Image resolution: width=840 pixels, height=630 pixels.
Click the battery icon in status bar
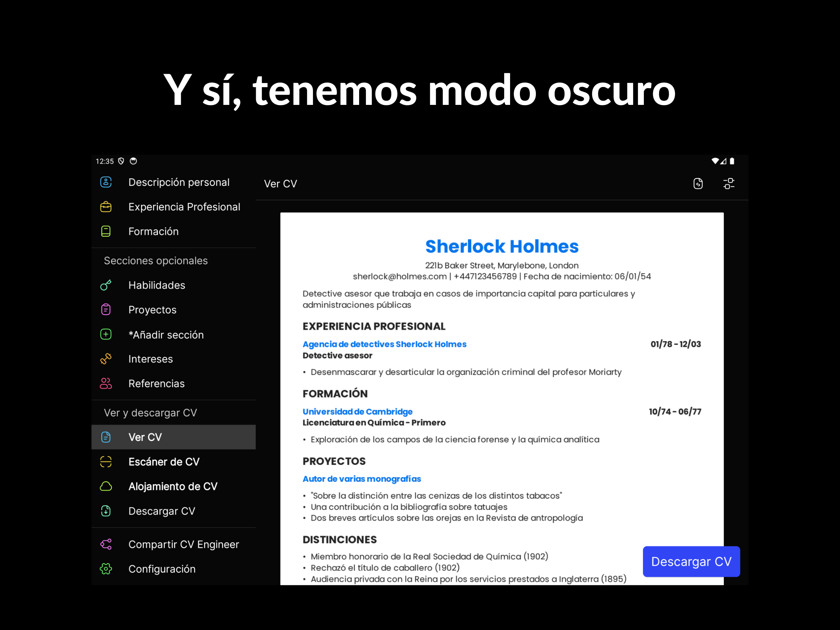(732, 161)
